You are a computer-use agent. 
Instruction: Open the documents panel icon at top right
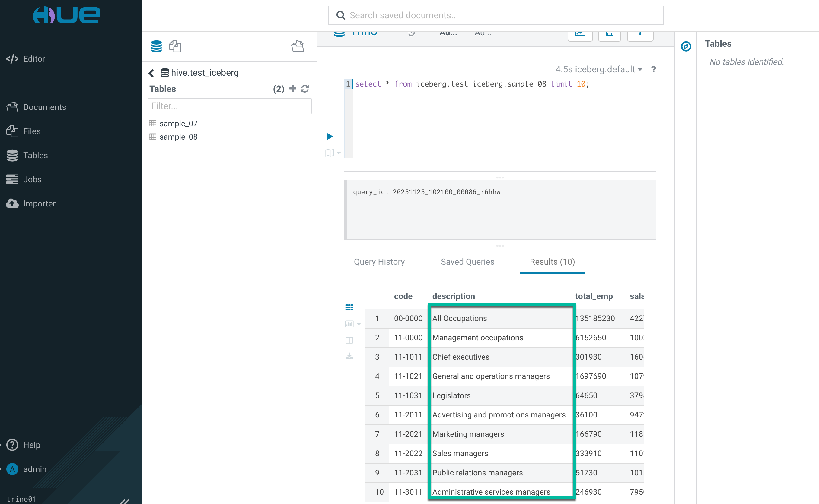point(298,46)
